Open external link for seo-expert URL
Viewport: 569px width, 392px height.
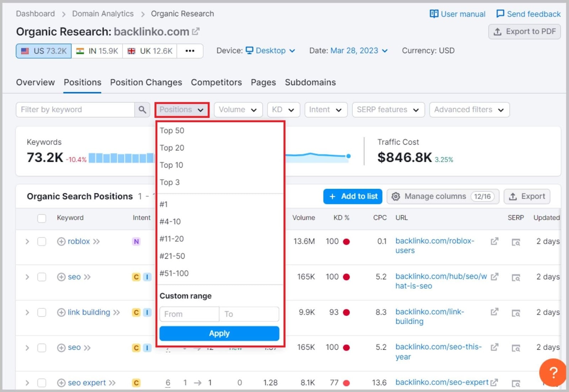[494, 383]
